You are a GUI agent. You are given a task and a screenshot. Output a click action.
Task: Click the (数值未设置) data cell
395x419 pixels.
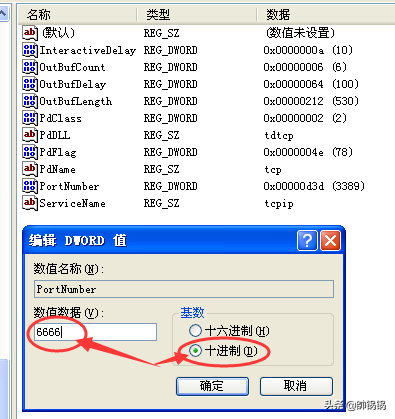[300, 33]
